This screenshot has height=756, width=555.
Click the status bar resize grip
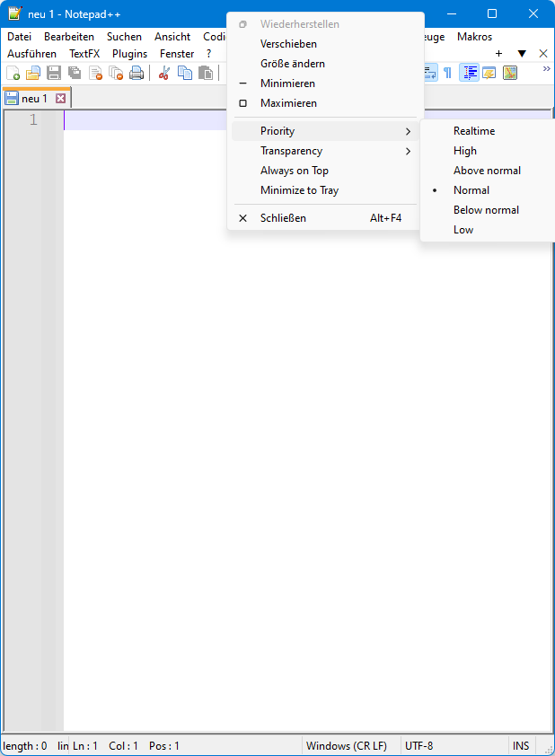tap(548, 749)
